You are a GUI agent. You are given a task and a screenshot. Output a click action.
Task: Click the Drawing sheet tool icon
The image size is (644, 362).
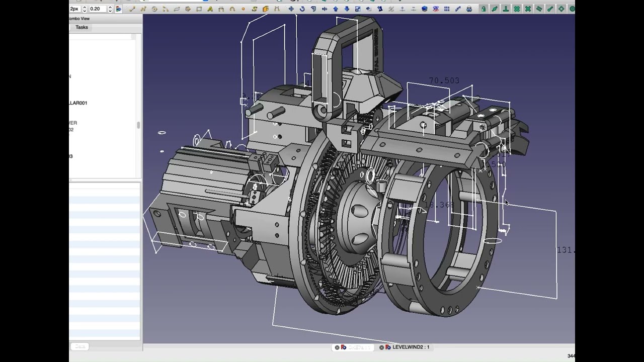tap(368, 9)
